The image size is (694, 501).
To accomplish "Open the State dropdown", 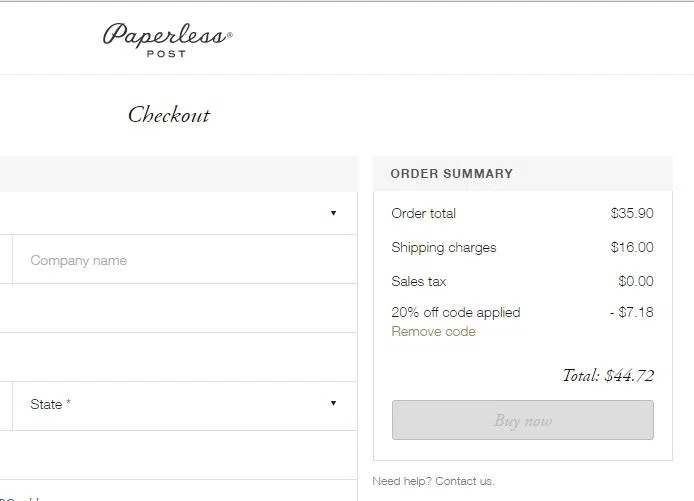I will (185, 406).
